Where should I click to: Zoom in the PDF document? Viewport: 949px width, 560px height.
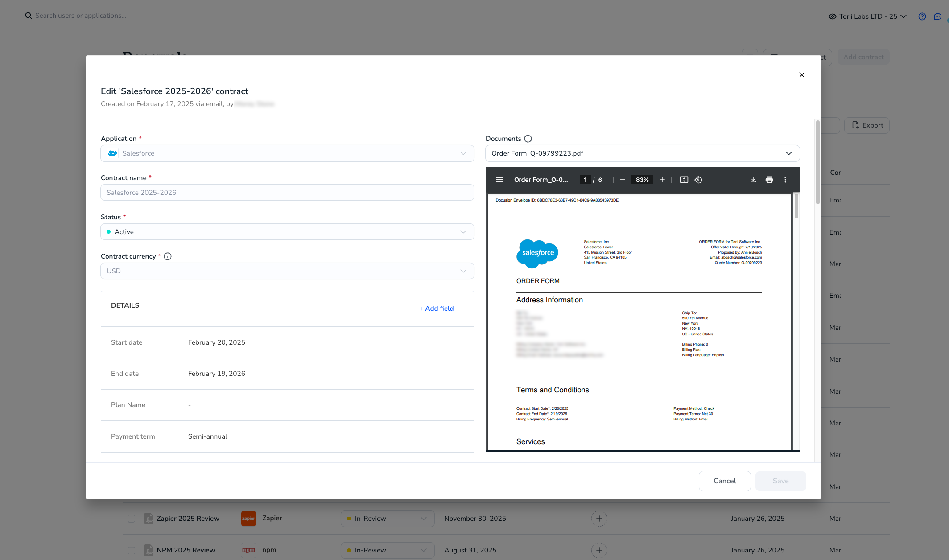point(662,180)
